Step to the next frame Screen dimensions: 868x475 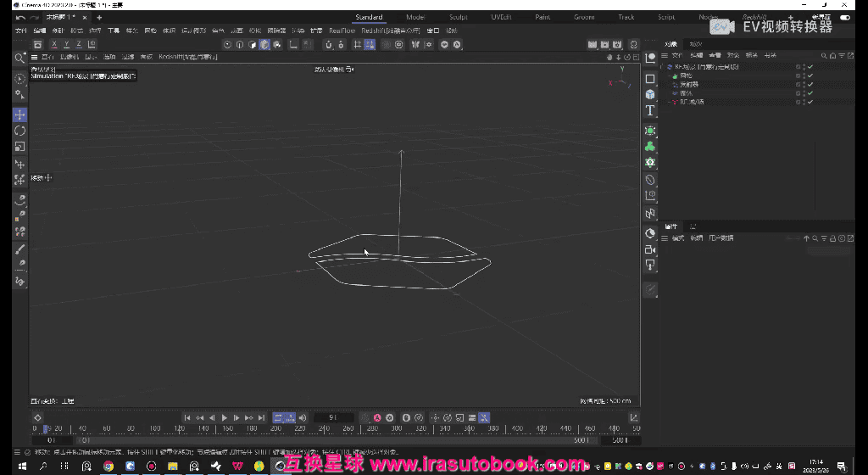pyautogui.click(x=236, y=418)
